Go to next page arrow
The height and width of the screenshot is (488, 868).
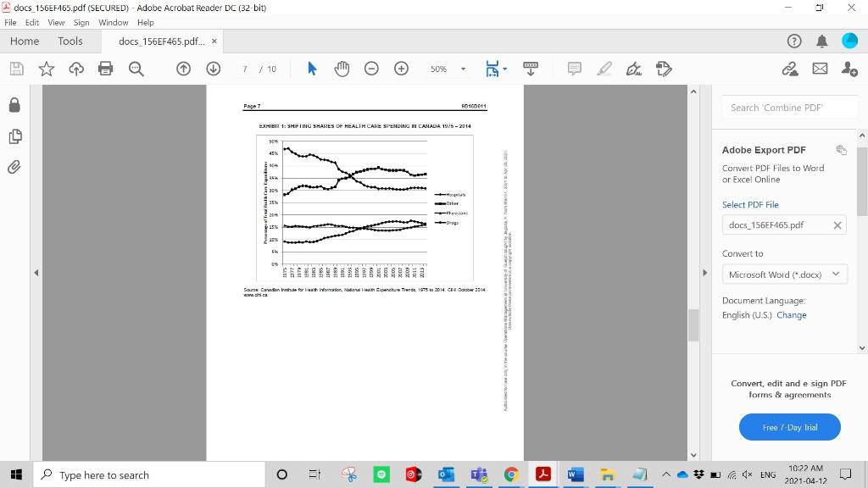point(213,69)
